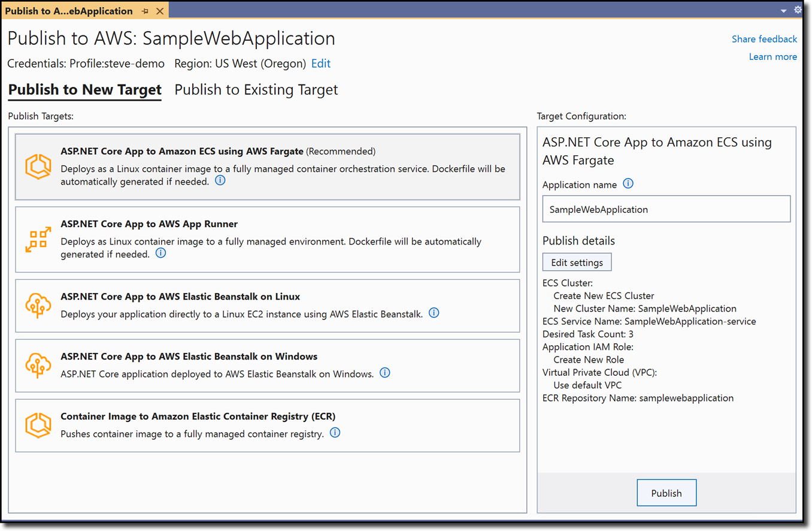Click the Publish button
This screenshot has height=531, width=812.
click(666, 493)
